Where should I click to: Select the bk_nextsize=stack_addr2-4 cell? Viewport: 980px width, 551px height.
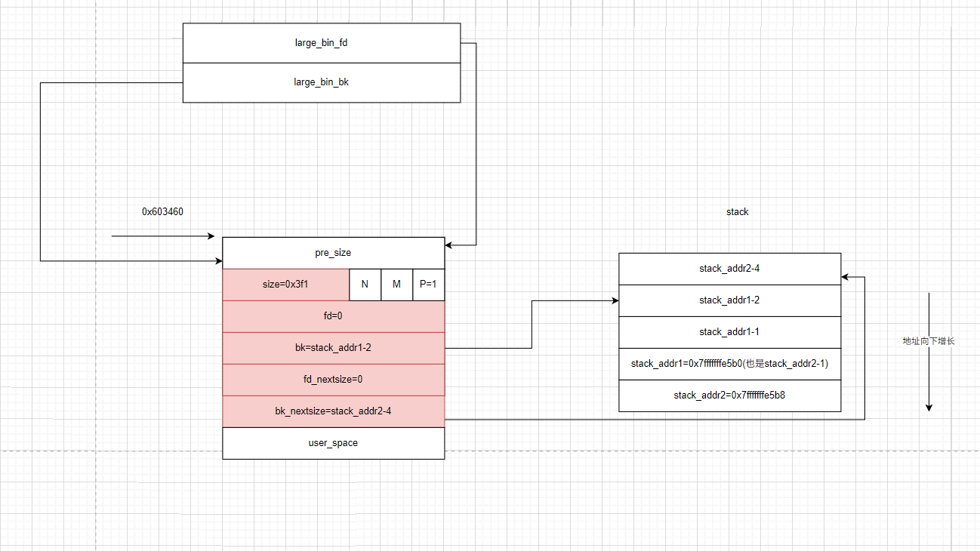[x=333, y=411]
